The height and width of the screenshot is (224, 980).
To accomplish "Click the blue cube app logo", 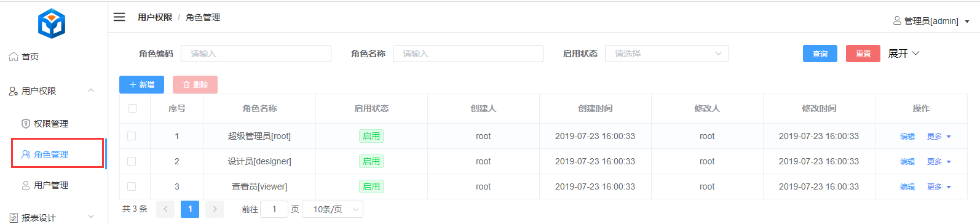I will point(52,24).
